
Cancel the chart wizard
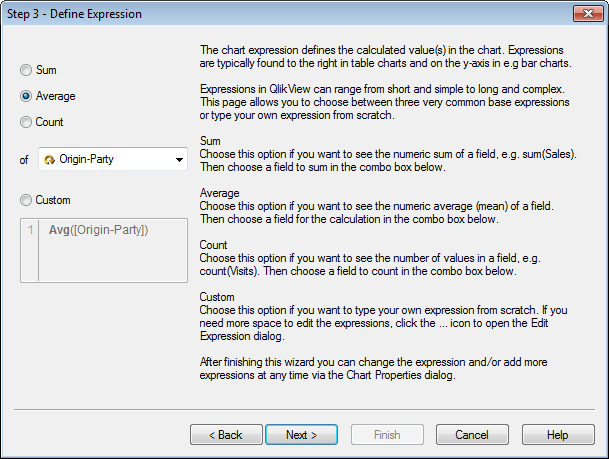(x=472, y=435)
